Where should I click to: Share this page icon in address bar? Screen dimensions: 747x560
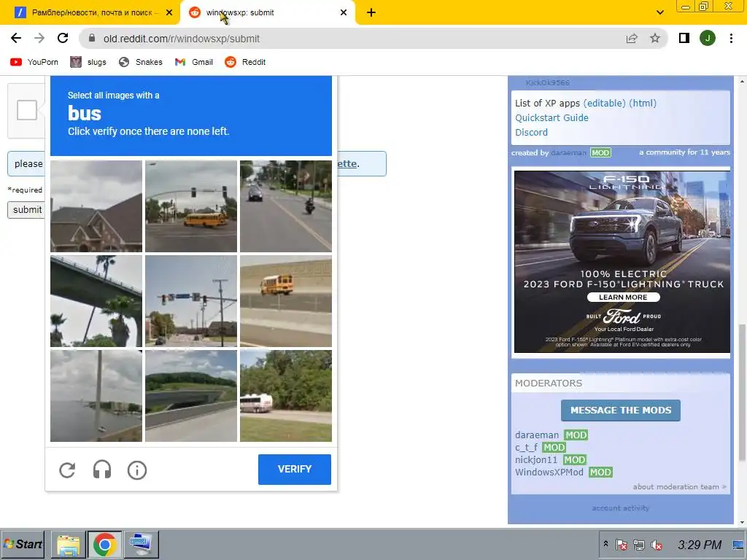pyautogui.click(x=632, y=38)
